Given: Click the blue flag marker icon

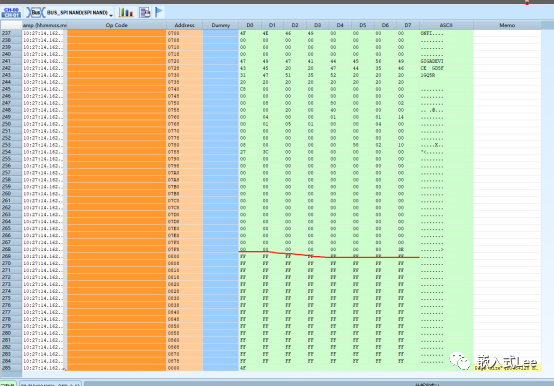Looking at the screenshot, I should click(159, 12).
